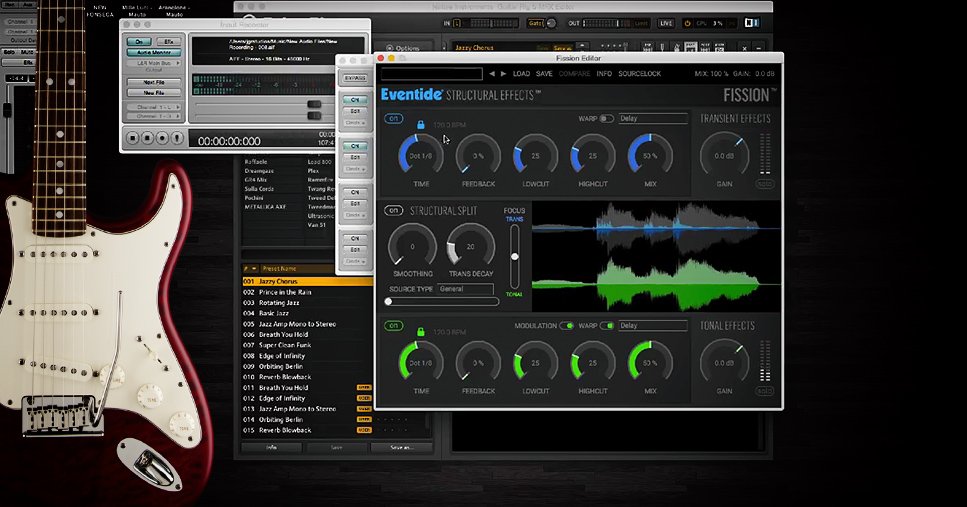This screenshot has height=507, width=967.
Task: Click the next preset arrow in Fission Editor
Action: (x=503, y=74)
